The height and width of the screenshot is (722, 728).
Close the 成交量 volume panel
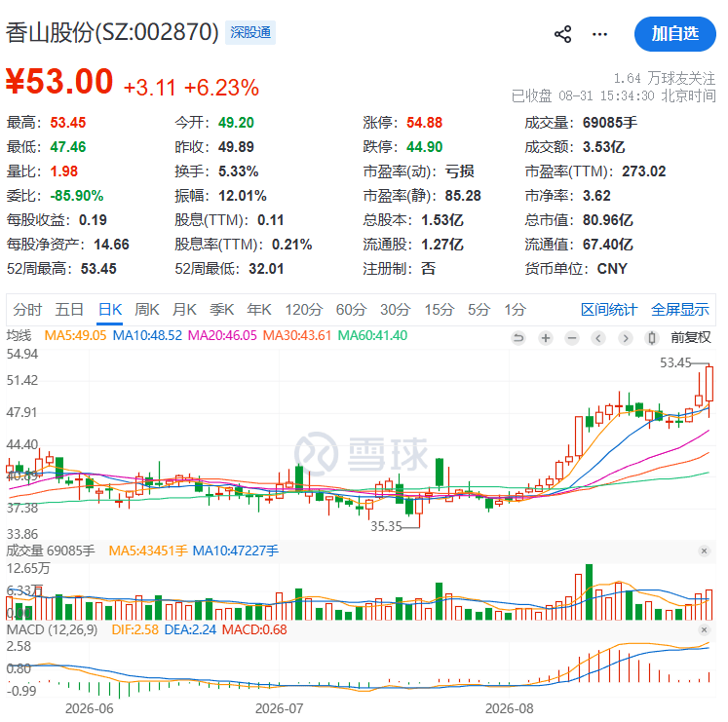[x=704, y=551]
